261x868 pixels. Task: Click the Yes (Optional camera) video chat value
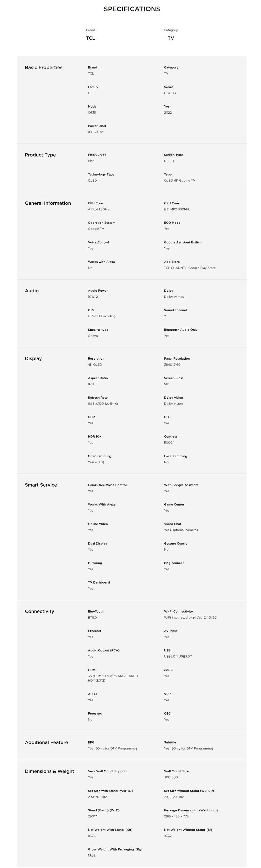click(181, 530)
